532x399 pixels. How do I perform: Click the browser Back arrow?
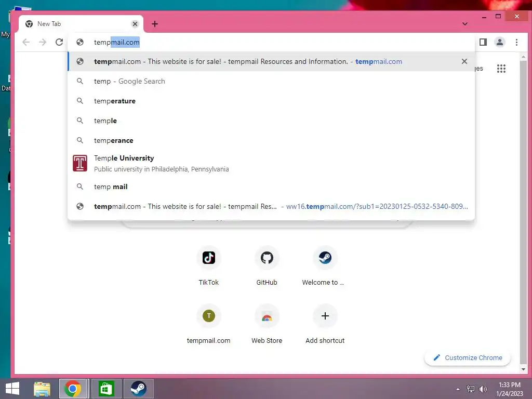(x=26, y=42)
